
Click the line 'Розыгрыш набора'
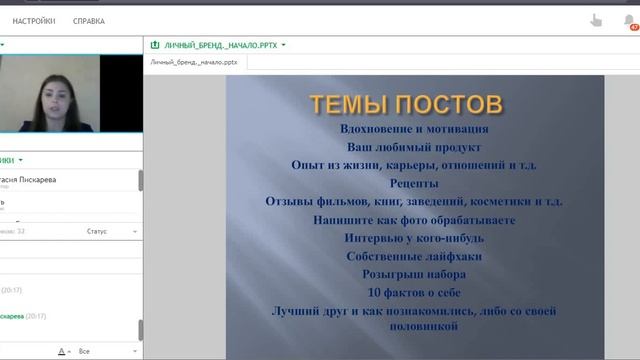(414, 274)
